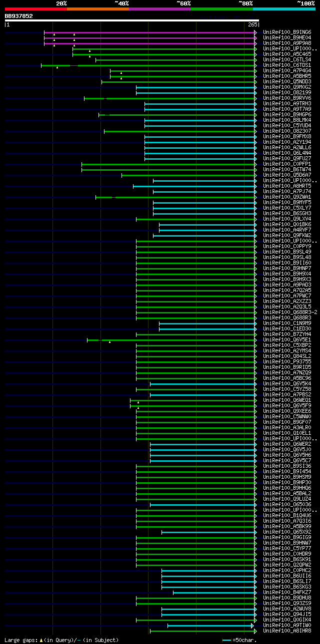The height and width of the screenshot is (644, 320).
Task: Select label UniRef100_Q6L4N4
Action: coord(287,153)
